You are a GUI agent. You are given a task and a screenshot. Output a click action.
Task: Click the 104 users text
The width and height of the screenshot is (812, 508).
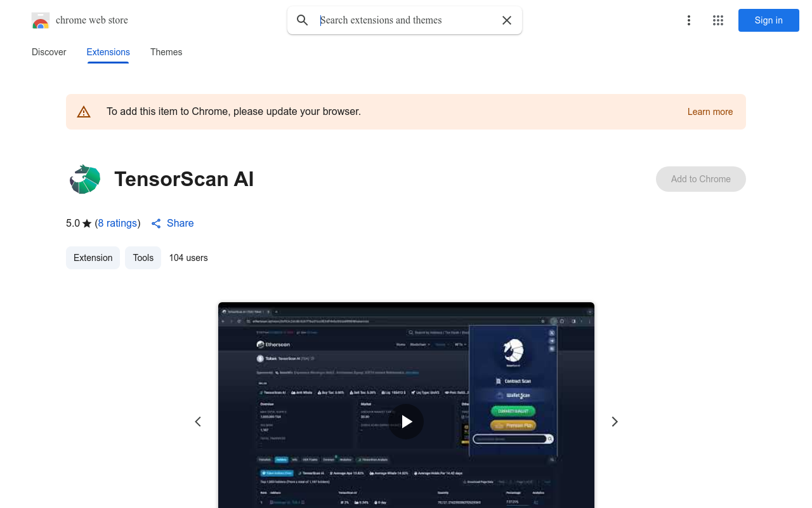pos(188,258)
